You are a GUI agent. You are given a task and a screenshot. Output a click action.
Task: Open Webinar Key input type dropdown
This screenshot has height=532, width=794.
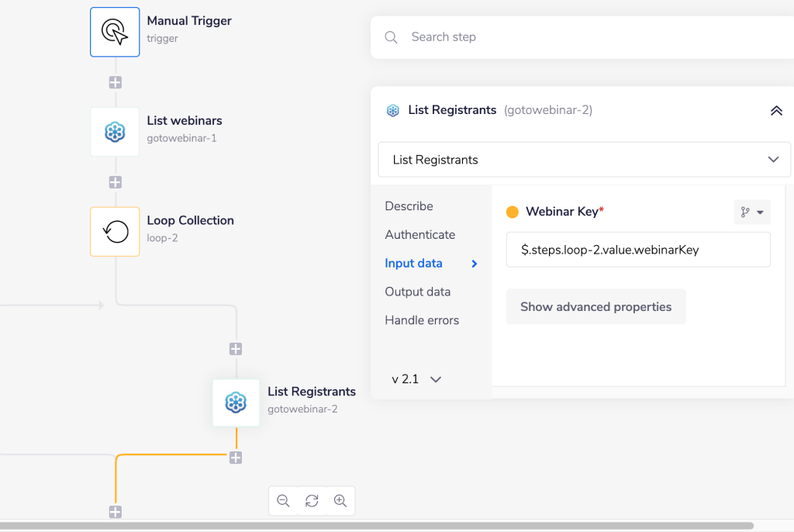pyautogui.click(x=751, y=212)
